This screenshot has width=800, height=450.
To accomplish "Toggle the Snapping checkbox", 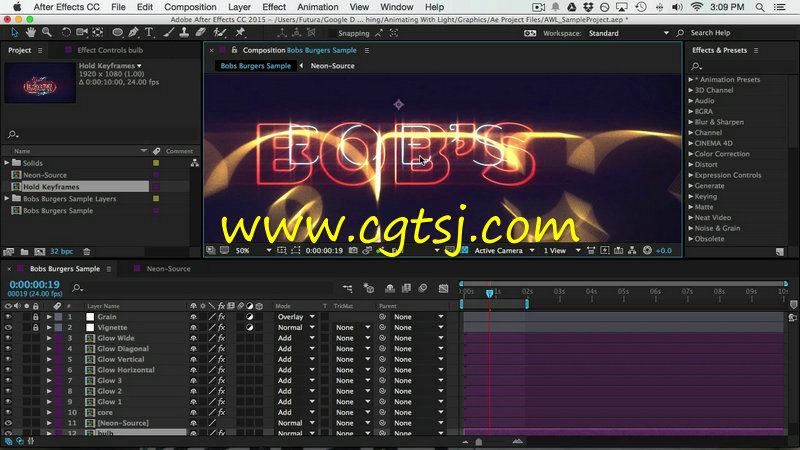I will click(332, 33).
